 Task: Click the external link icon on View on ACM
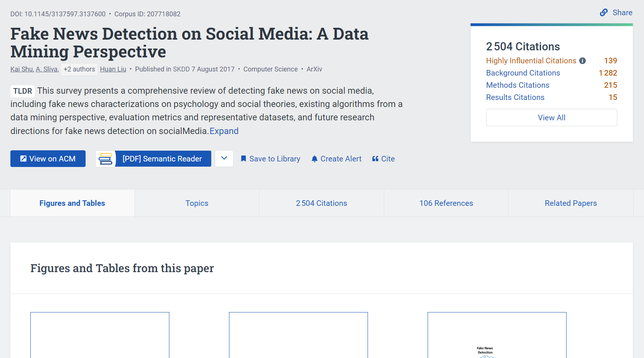tap(23, 159)
